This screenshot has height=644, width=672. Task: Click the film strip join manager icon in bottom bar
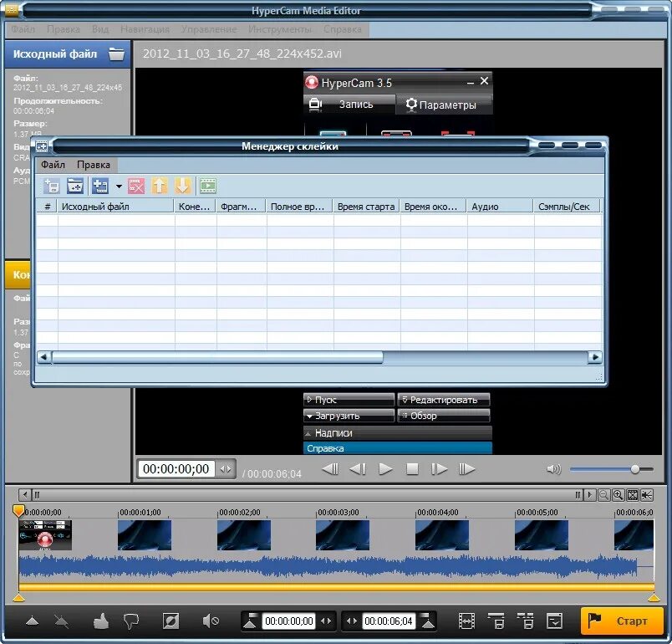click(466, 621)
